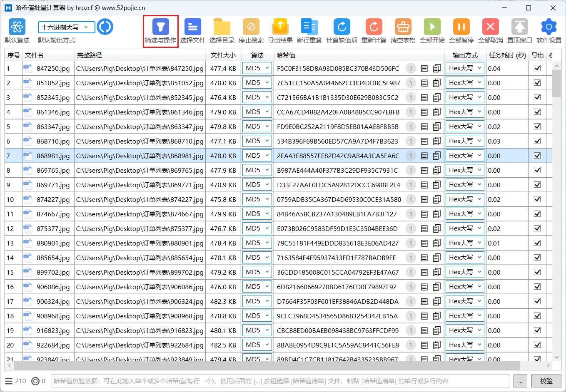Uncheck export checkbox for 851052.jpg
This screenshot has width=566, height=392.
pyautogui.click(x=537, y=83)
